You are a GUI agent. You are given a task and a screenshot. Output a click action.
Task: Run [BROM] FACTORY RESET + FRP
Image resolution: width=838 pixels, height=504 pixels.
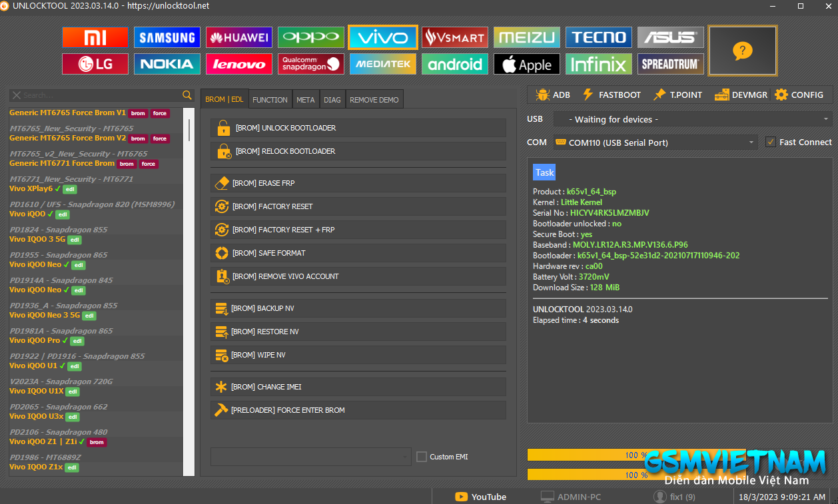tap(358, 230)
